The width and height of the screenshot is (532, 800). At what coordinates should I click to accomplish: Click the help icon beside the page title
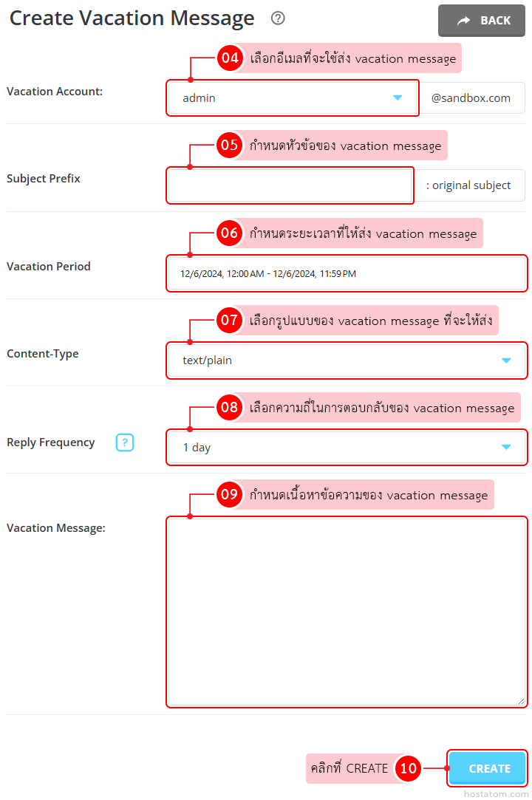(x=278, y=18)
